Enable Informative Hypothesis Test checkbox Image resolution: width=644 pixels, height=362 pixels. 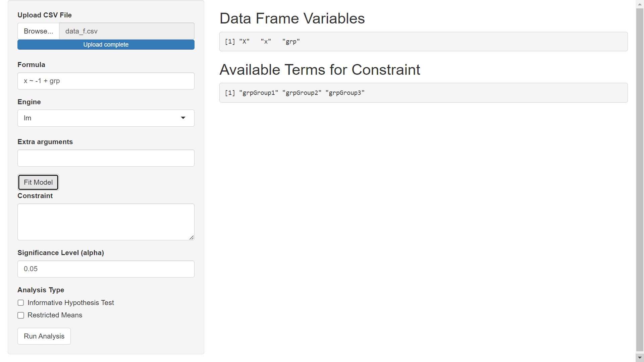coord(21,303)
